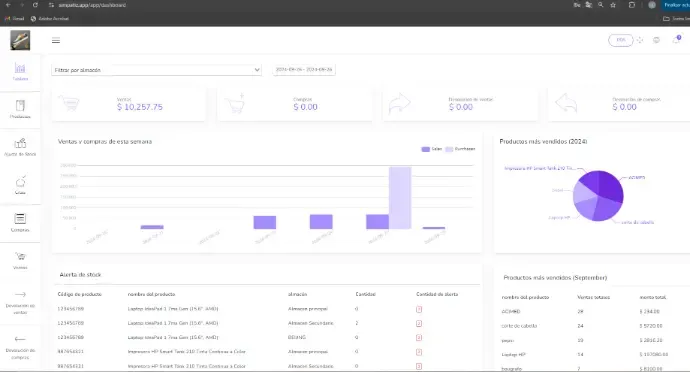Open the Compras sidebar section

[x=20, y=223]
